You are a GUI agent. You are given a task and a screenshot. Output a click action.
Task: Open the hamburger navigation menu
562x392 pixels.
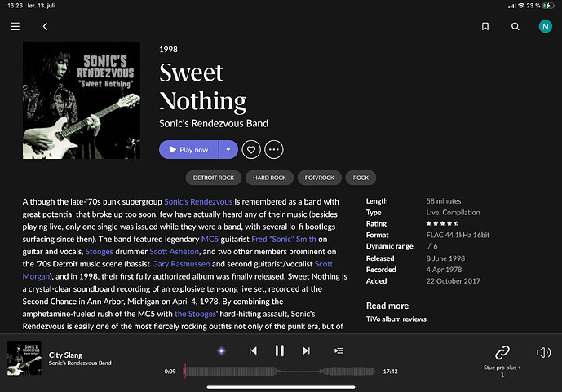[x=15, y=27]
